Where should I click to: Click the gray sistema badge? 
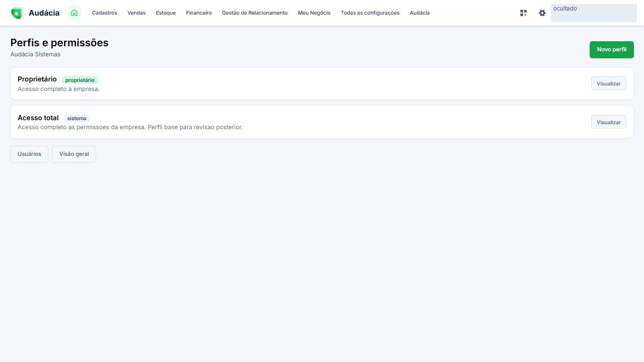coord(77,119)
